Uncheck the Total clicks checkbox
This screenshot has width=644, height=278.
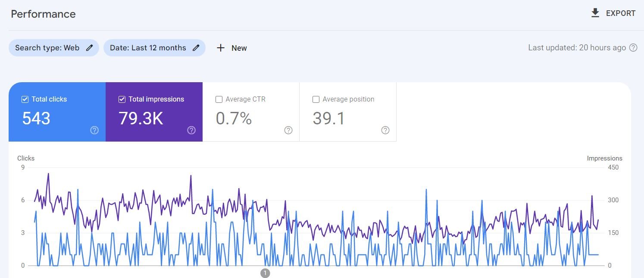pyautogui.click(x=25, y=99)
